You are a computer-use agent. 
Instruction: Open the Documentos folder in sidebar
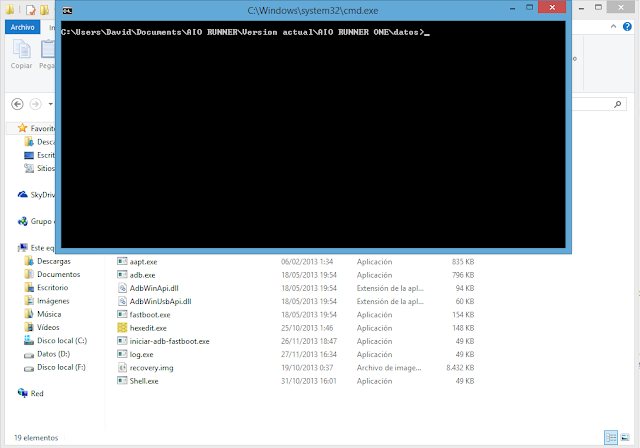52,274
